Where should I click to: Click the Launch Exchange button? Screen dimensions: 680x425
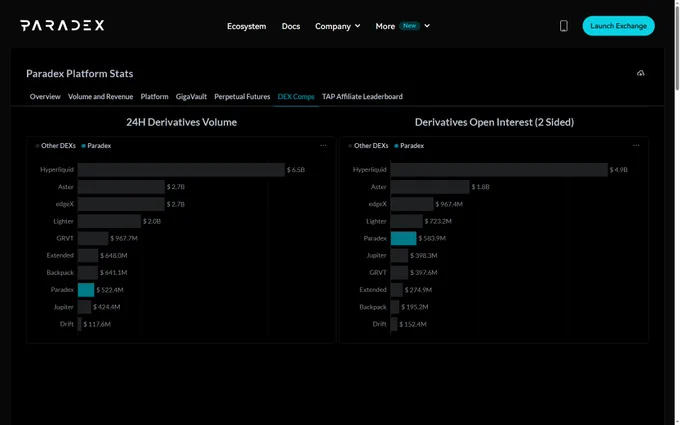(x=618, y=26)
